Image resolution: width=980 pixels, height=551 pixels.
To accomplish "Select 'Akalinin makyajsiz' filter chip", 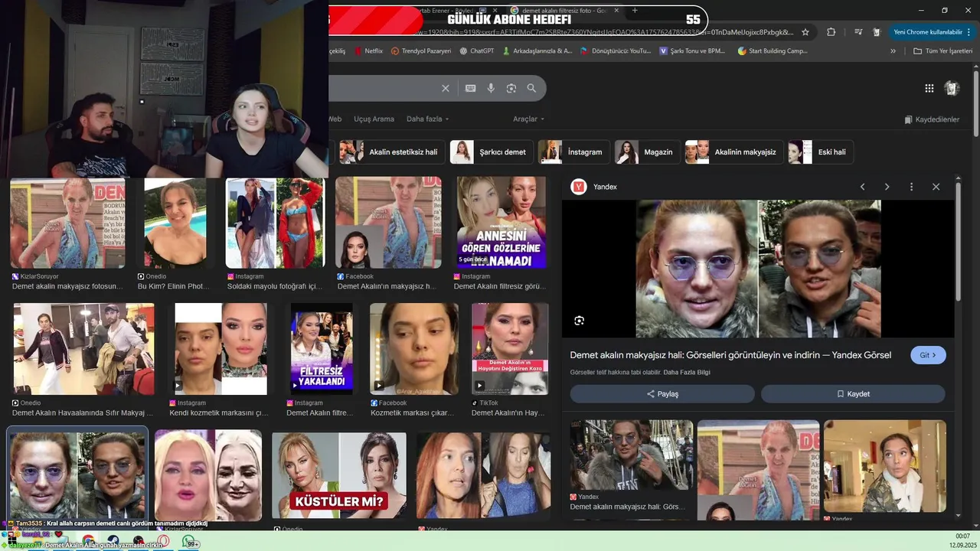I will pos(734,152).
